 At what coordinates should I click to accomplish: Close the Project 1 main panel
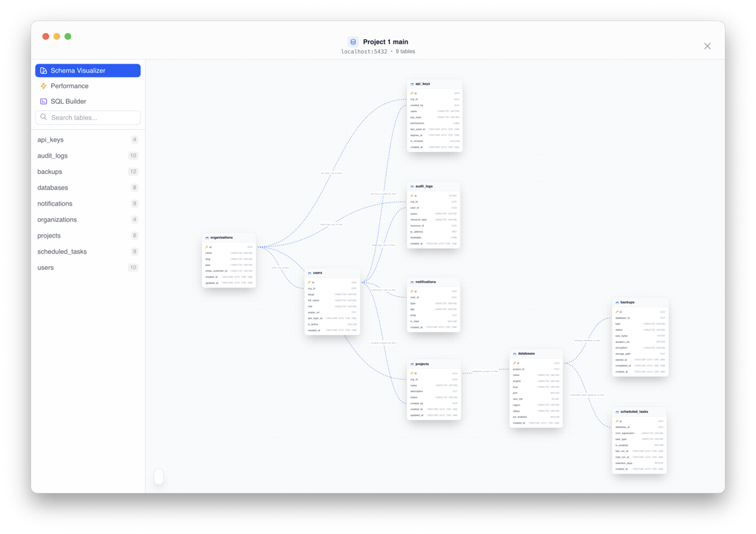point(707,46)
